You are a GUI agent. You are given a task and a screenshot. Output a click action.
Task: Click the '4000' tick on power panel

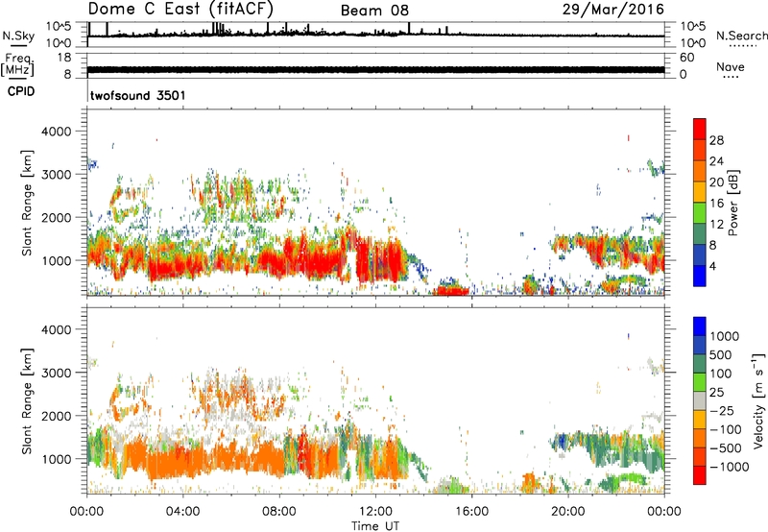[x=56, y=132]
